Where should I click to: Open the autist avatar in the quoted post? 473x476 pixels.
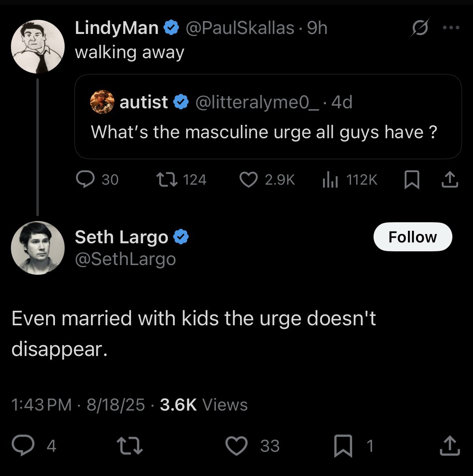(x=102, y=102)
